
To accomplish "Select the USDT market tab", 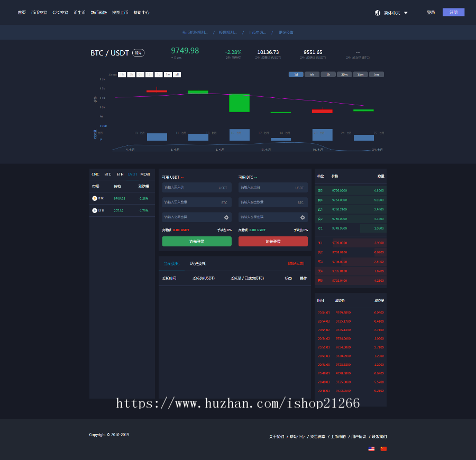I will tap(132, 174).
